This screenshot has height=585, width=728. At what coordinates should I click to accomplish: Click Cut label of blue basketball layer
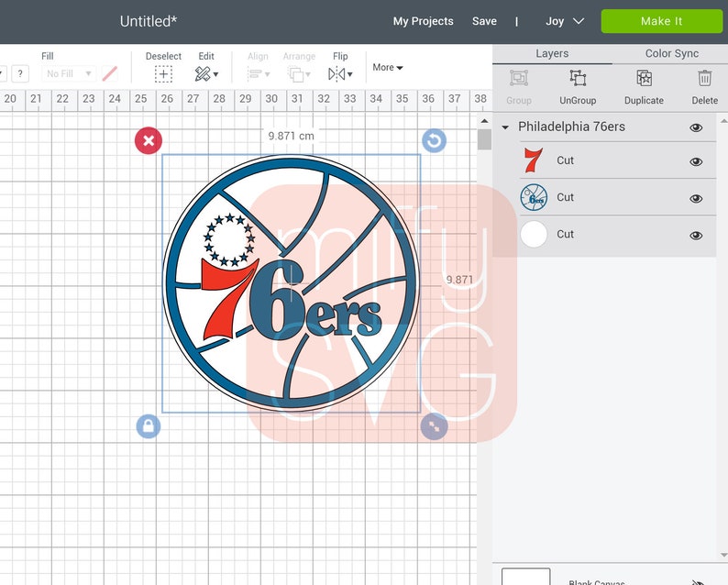click(x=565, y=197)
